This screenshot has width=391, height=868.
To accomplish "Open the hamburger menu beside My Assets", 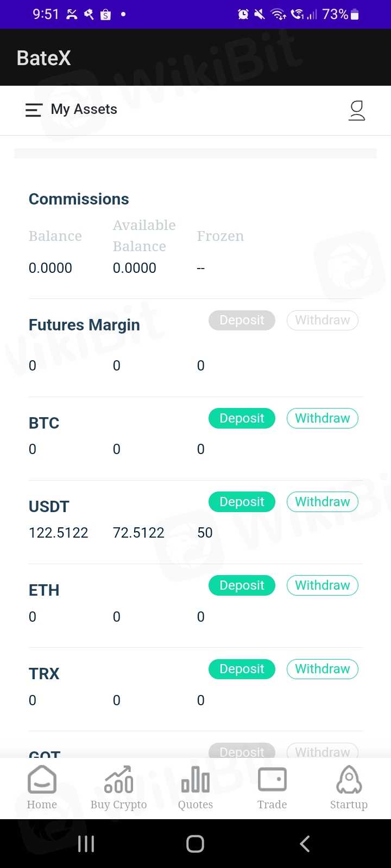I will (x=34, y=110).
